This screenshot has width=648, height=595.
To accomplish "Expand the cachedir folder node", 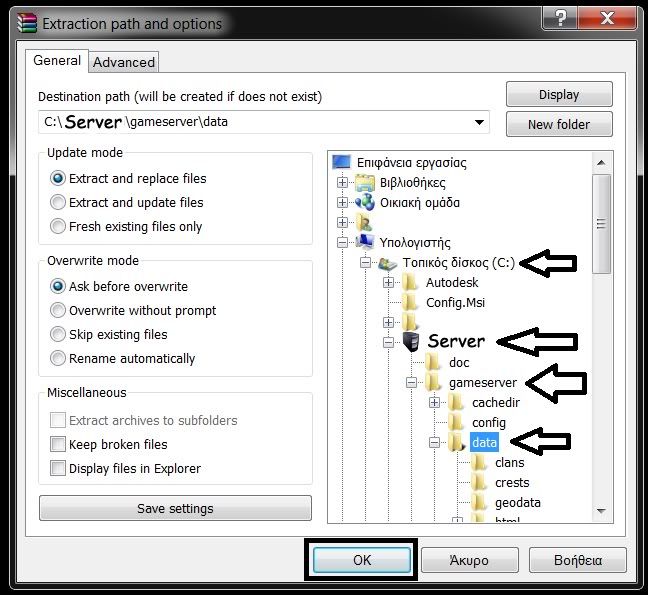I will (x=434, y=402).
